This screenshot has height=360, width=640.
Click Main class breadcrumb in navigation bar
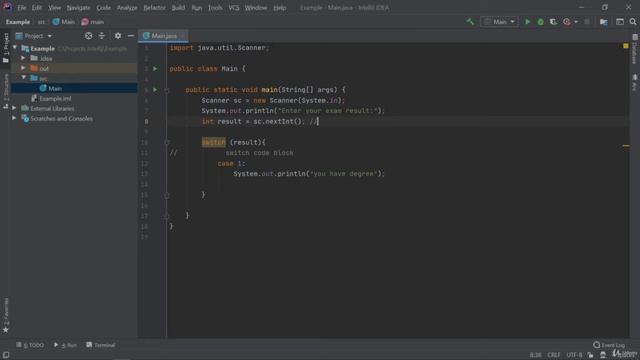pyautogui.click(x=64, y=22)
